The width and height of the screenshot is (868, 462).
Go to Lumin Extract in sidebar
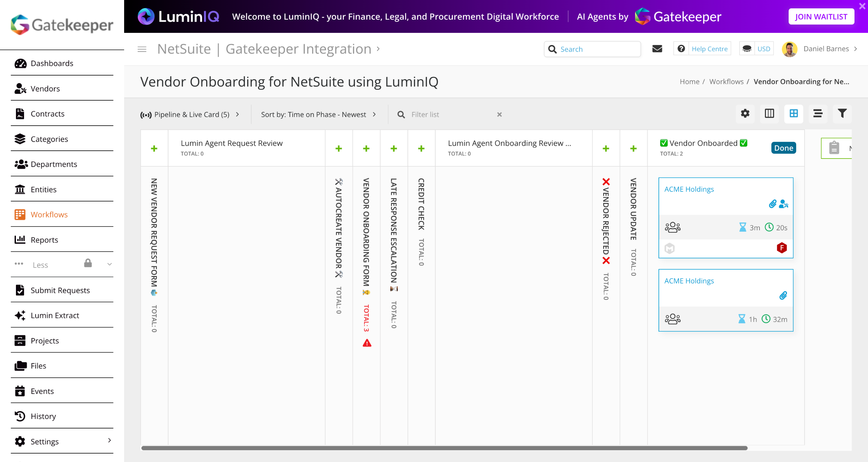tap(55, 315)
